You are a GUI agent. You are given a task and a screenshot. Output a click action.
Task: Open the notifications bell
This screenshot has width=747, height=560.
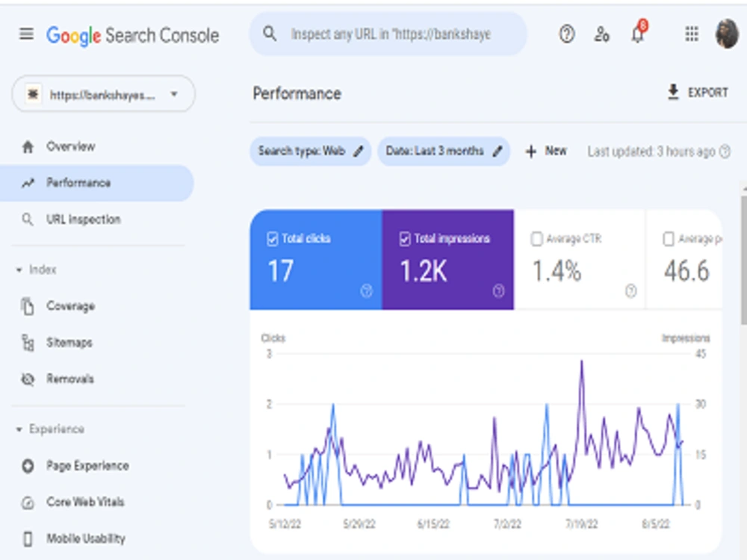coord(638,33)
